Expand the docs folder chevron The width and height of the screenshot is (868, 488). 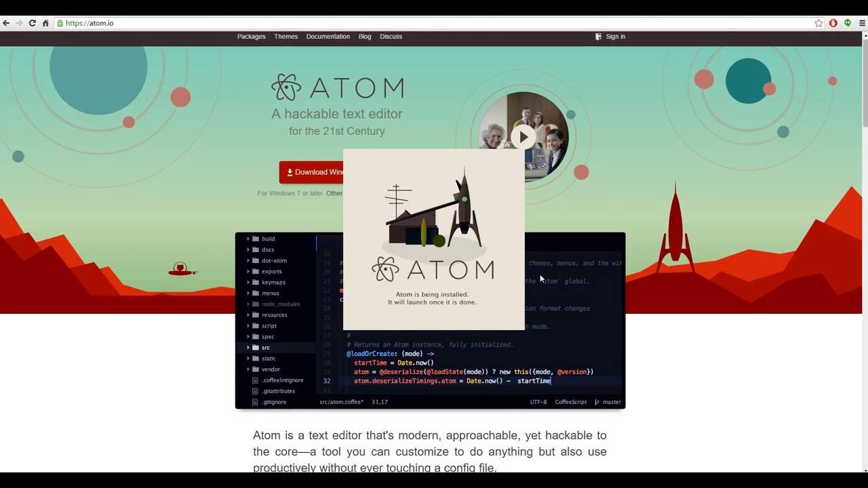tap(248, 249)
